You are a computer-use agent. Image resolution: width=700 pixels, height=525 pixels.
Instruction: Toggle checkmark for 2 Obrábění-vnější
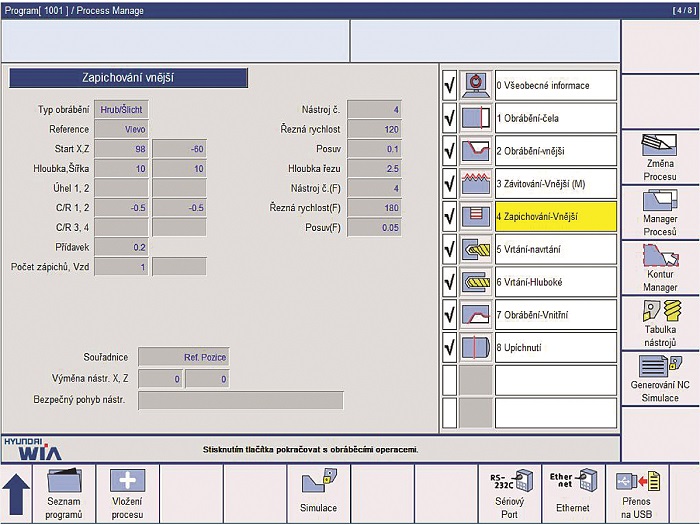450,151
